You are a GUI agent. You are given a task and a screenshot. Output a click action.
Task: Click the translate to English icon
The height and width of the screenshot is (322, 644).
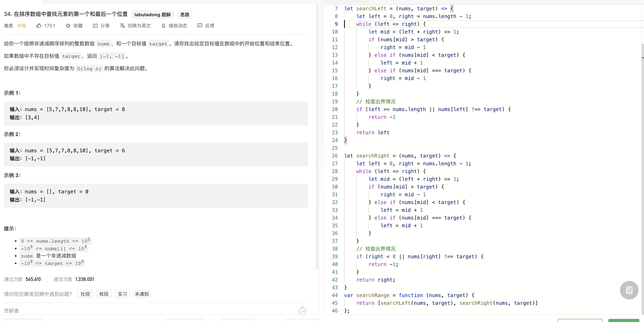tap(122, 26)
